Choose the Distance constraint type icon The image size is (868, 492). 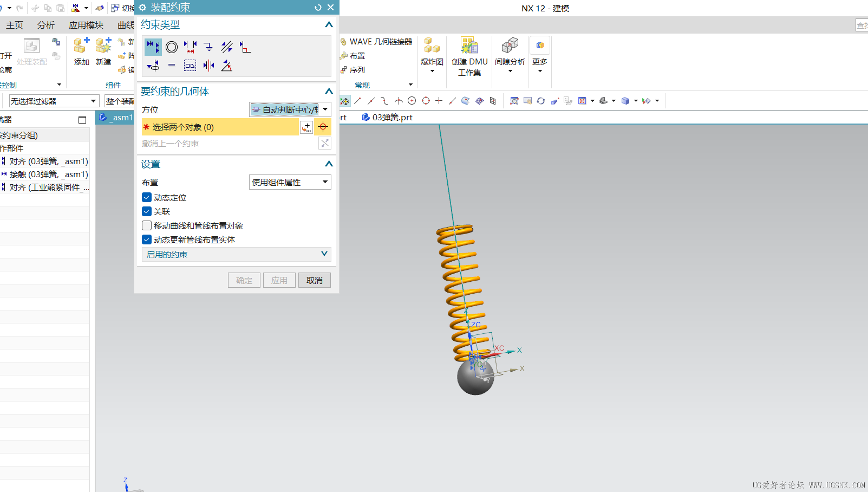point(190,47)
